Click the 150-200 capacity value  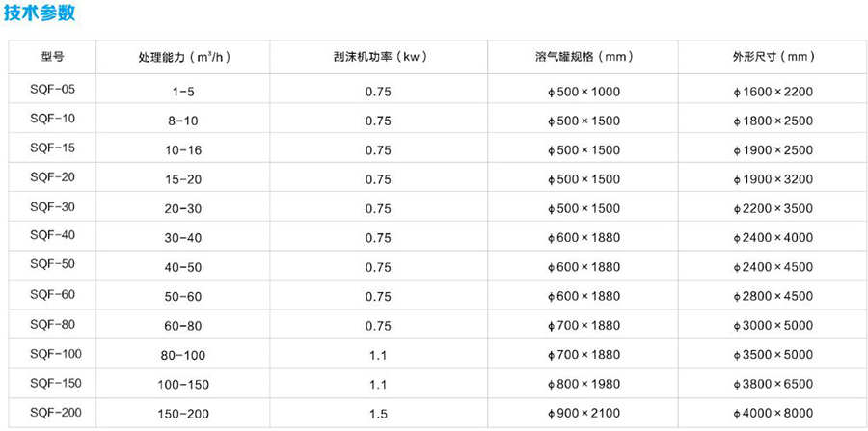click(x=182, y=414)
